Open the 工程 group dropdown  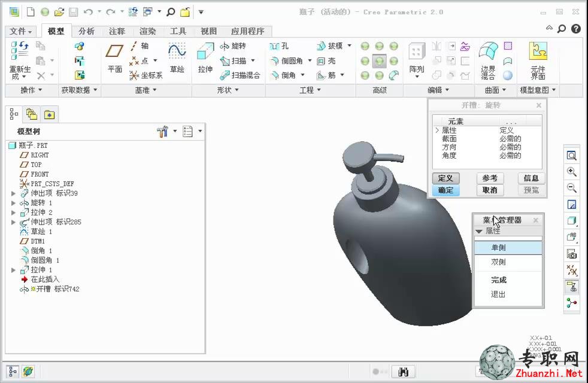point(310,90)
